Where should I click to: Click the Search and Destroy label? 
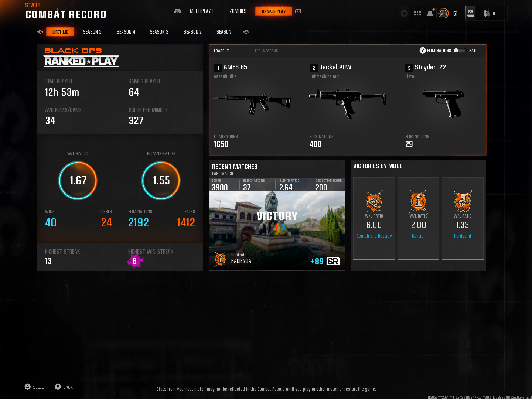374,236
